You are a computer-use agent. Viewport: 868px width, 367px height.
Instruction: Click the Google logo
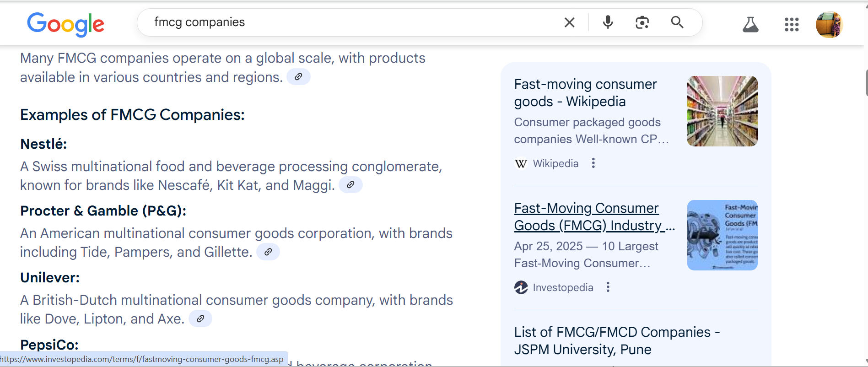[x=65, y=24]
